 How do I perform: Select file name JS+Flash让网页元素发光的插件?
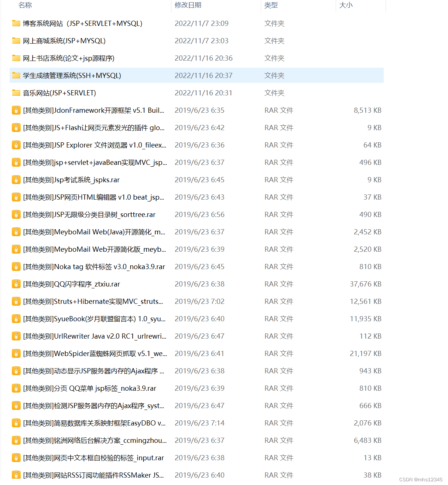(x=94, y=128)
